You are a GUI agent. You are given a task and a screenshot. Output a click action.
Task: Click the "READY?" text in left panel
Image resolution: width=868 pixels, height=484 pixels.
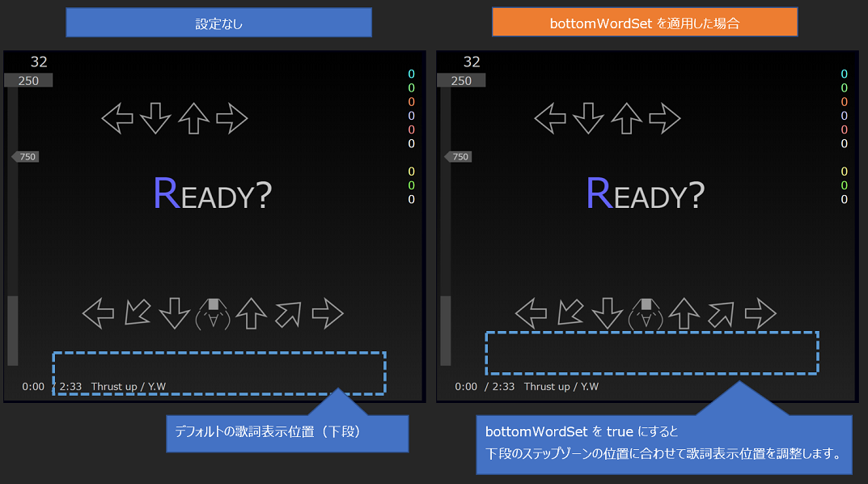click(213, 193)
